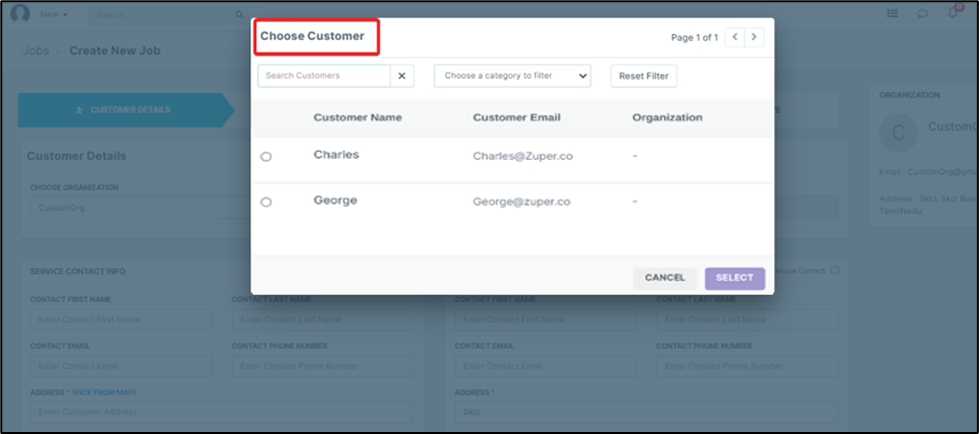Image resolution: width=979 pixels, height=434 pixels.
Task: Tick the Service Contact checkbox
Action: (835, 270)
